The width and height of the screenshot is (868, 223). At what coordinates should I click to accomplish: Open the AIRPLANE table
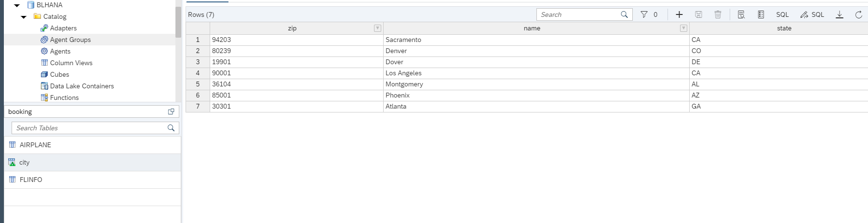tap(35, 145)
